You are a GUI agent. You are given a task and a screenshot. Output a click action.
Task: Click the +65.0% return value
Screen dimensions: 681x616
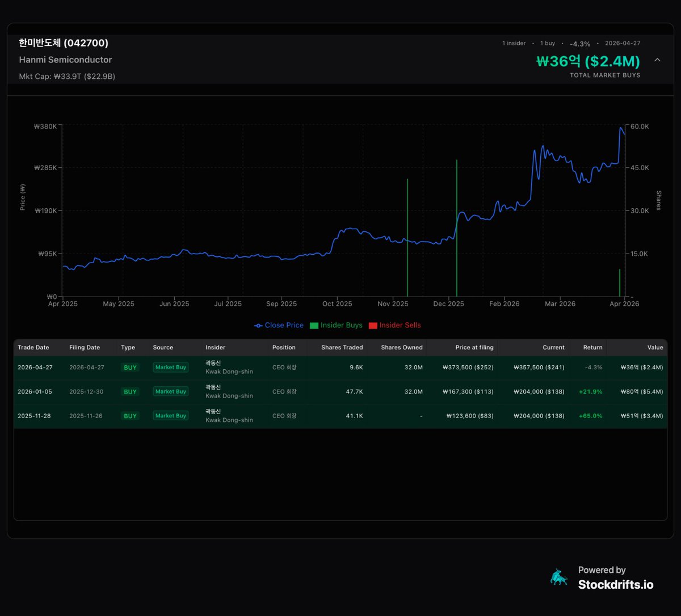(x=591, y=416)
